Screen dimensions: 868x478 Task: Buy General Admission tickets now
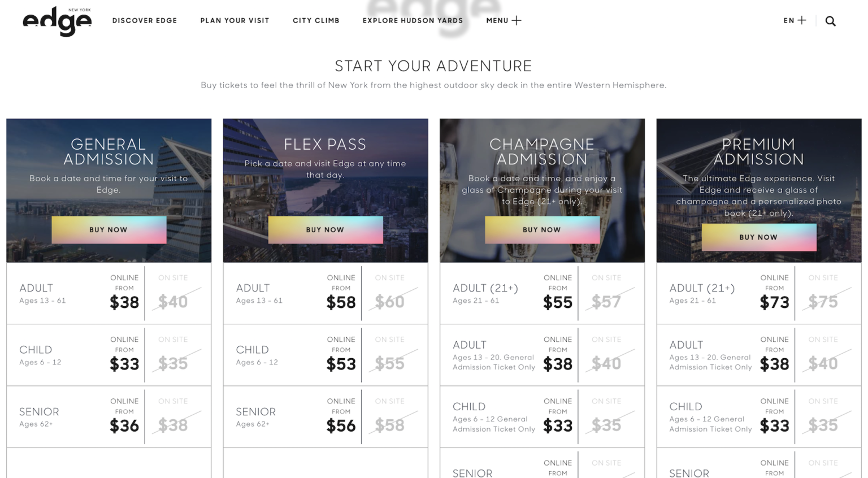coord(108,230)
